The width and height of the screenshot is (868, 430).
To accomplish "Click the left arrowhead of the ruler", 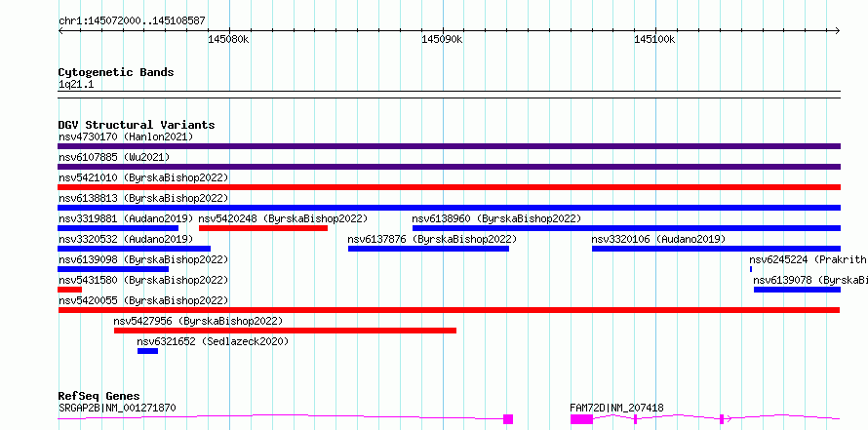I will coord(60,30).
